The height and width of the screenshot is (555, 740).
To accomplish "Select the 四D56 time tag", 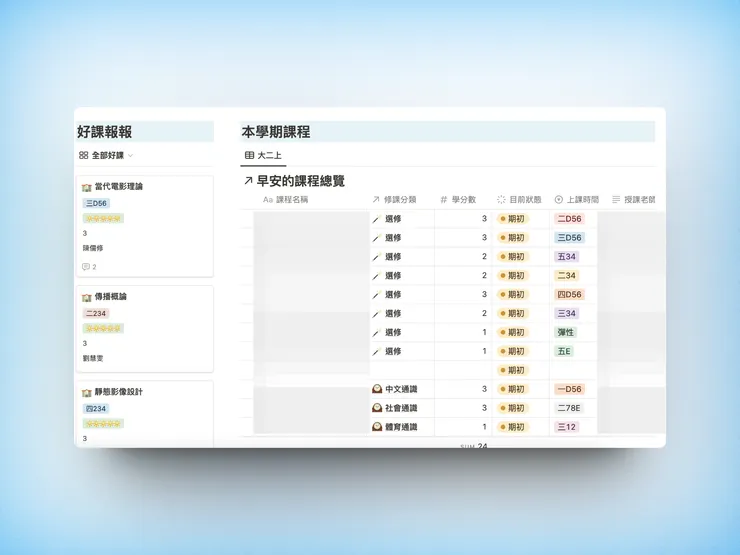I will coord(569,294).
